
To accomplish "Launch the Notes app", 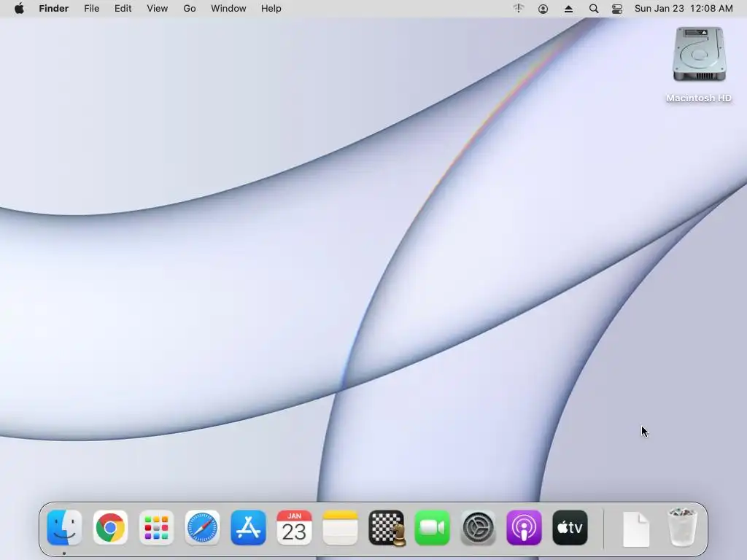I will coord(340,528).
